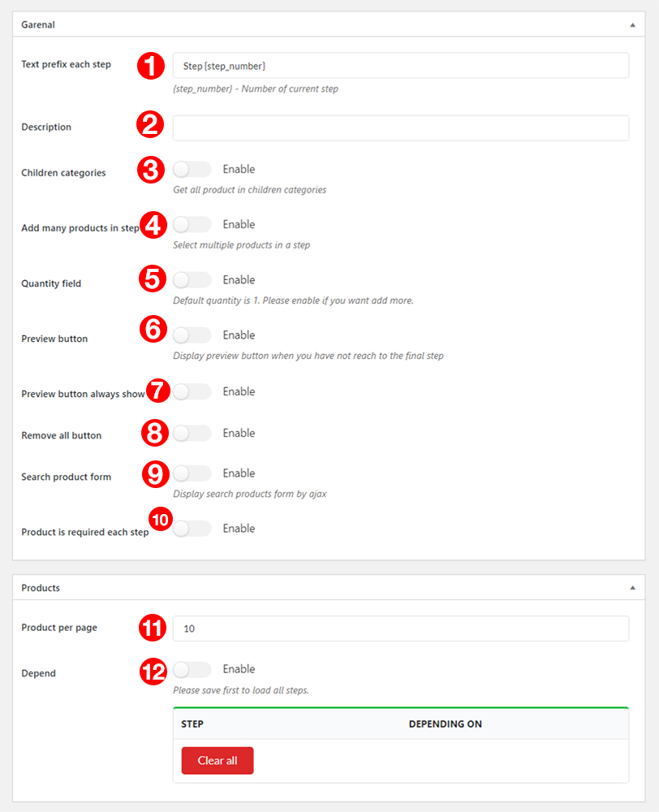Click the Product per page field
This screenshot has height=812, width=659.
click(401, 628)
